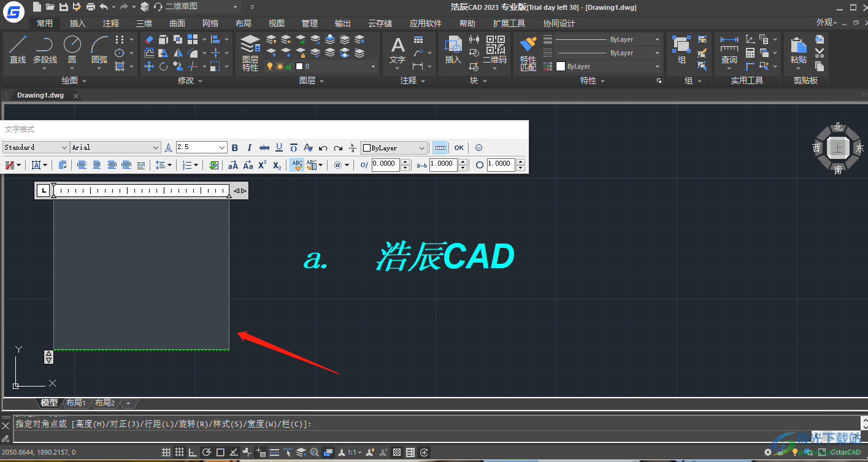Screen dimensions: 868x462
Task: Open the 插入 ribbon tab
Action: (78, 23)
